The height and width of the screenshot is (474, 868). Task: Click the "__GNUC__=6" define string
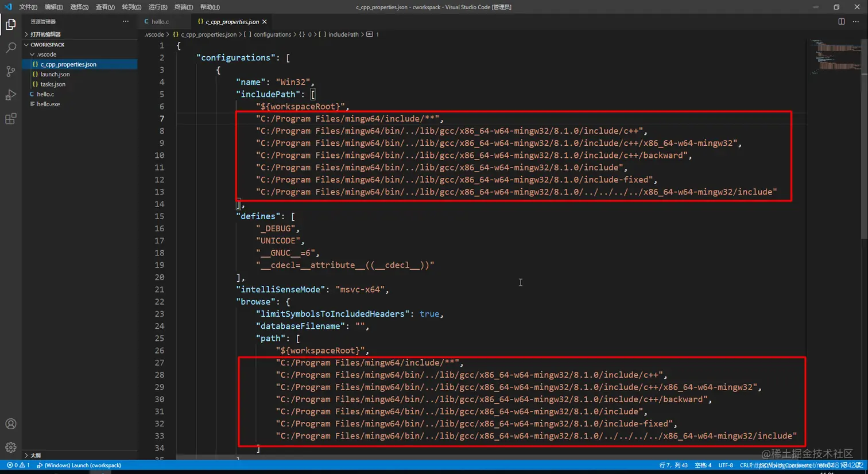pos(285,253)
